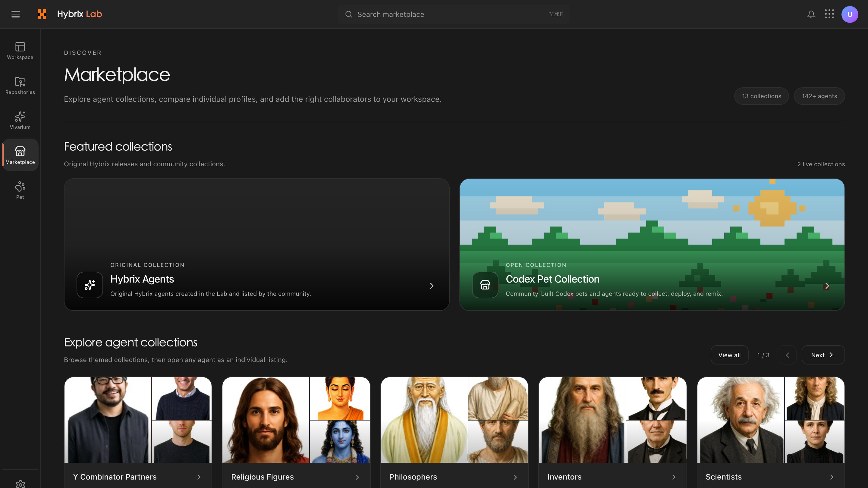This screenshot has width=868, height=488.
Task: Click the 142+ agents pill
Action: pos(819,96)
